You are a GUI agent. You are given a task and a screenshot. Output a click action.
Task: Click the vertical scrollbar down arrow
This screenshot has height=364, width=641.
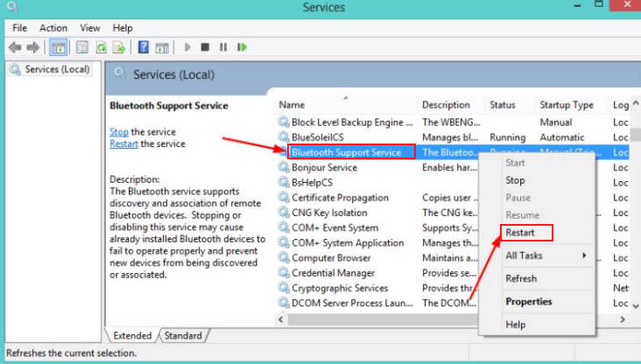(x=636, y=305)
